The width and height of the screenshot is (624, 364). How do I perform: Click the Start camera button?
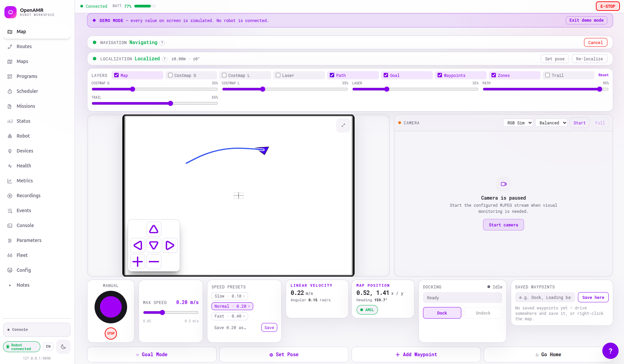point(503,225)
